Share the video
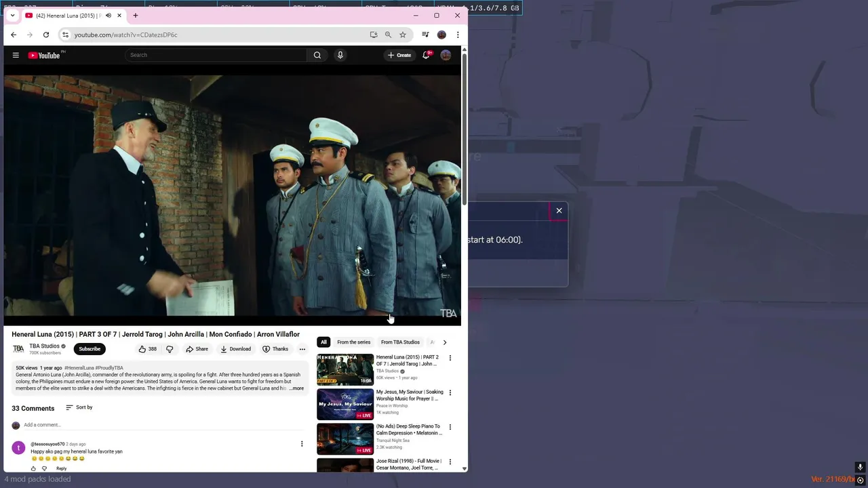Image resolution: width=868 pixels, height=488 pixels. (197, 349)
